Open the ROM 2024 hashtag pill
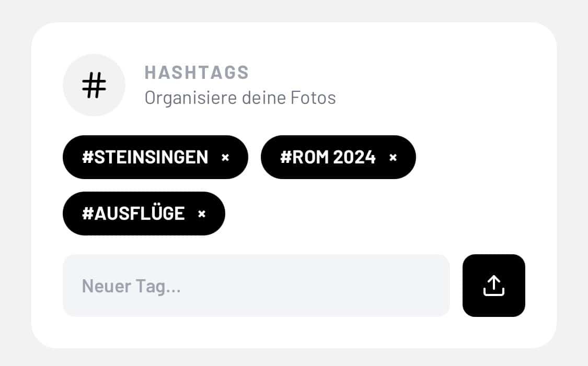The height and width of the screenshot is (366, 588). point(328,157)
